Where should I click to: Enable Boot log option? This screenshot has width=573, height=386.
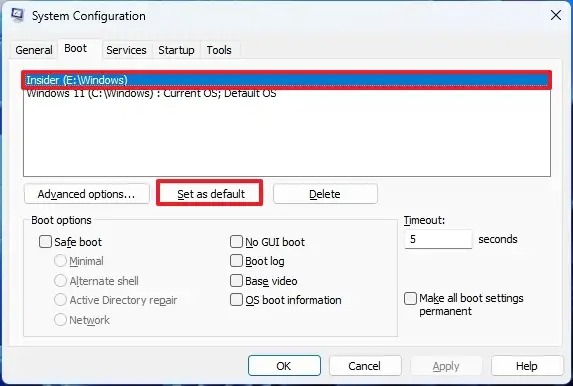236,261
